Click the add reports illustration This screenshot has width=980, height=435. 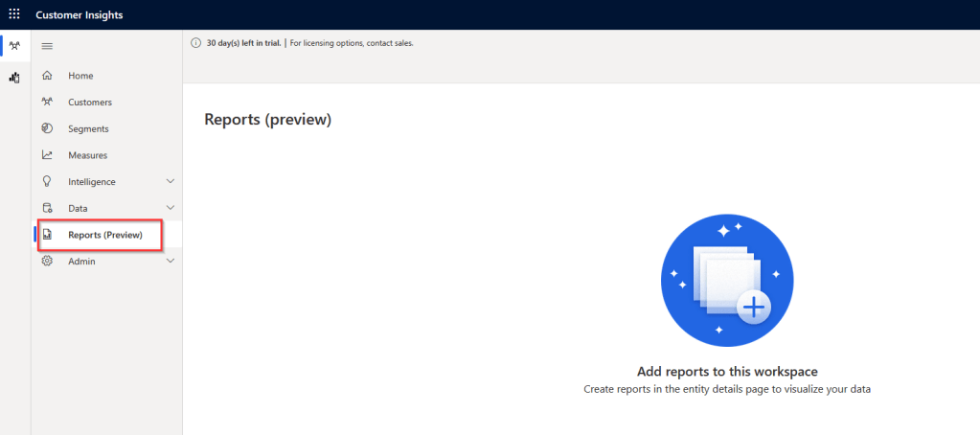click(x=727, y=280)
